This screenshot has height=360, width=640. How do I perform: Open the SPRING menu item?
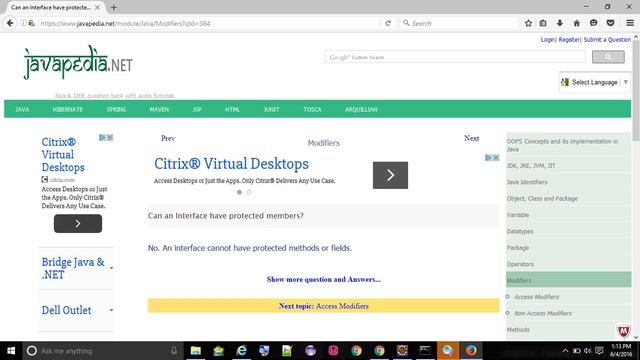click(116, 109)
